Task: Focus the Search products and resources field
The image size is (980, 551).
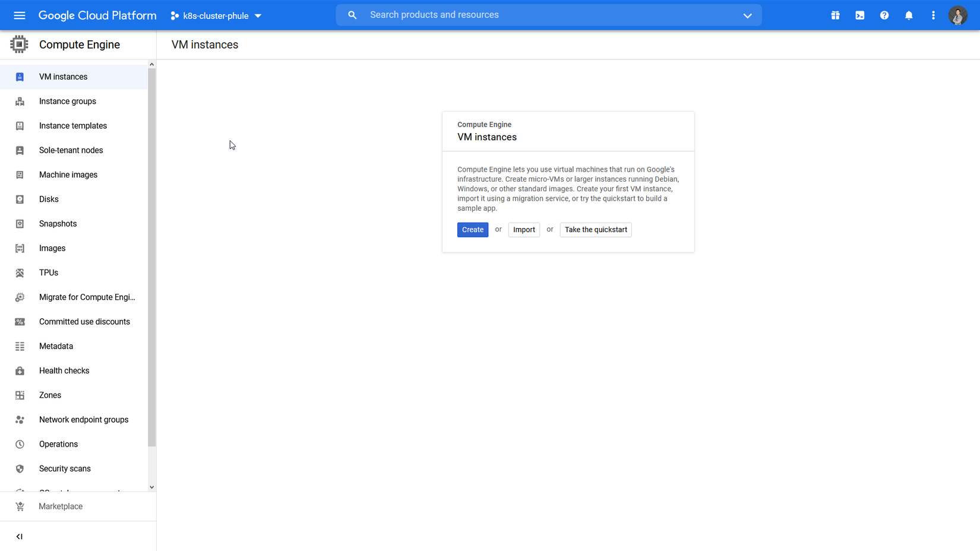Action: click(x=549, y=15)
